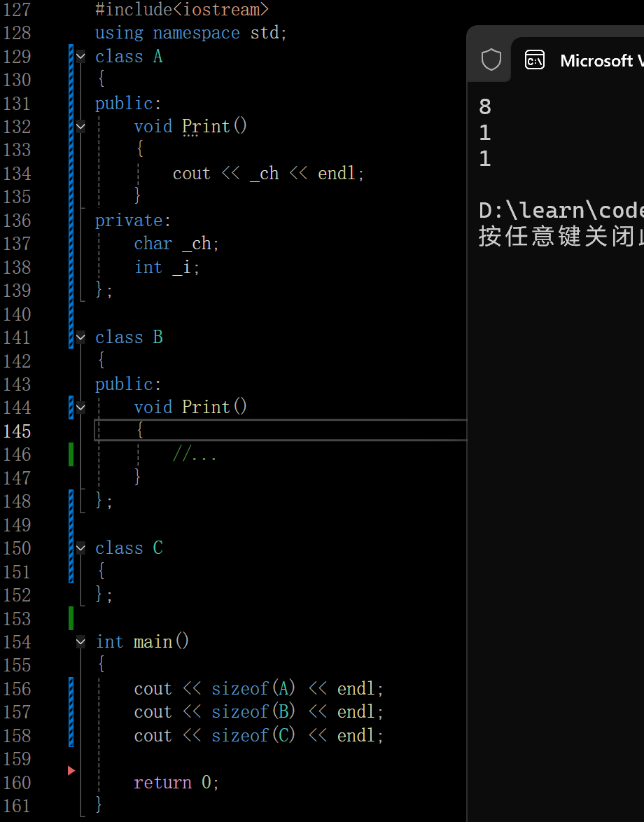Viewport: 644px width, 822px height.
Task: Click the 'public:' specifier in class A
Action: tap(128, 103)
